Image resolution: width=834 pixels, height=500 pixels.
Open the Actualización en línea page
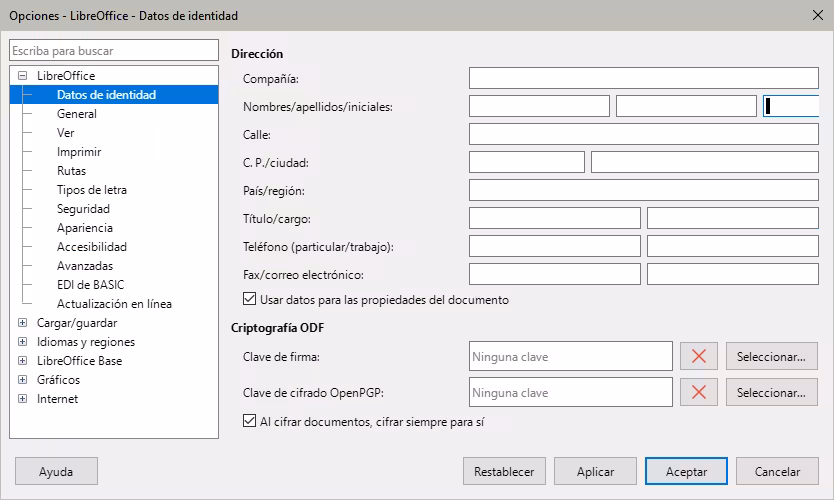click(x=114, y=304)
